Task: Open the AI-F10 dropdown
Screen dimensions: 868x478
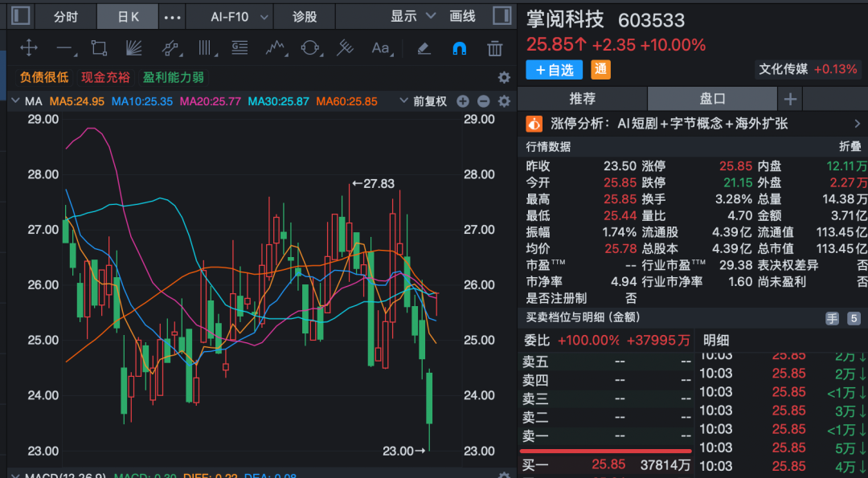Action: [x=240, y=17]
